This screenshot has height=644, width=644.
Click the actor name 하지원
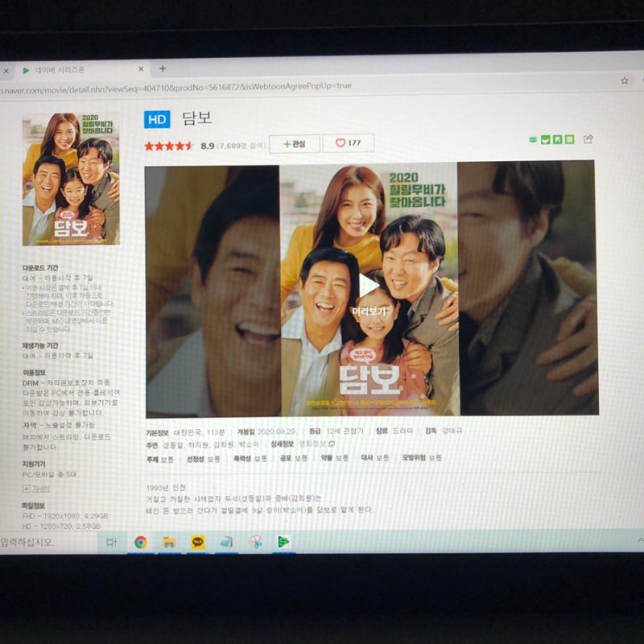198,445
